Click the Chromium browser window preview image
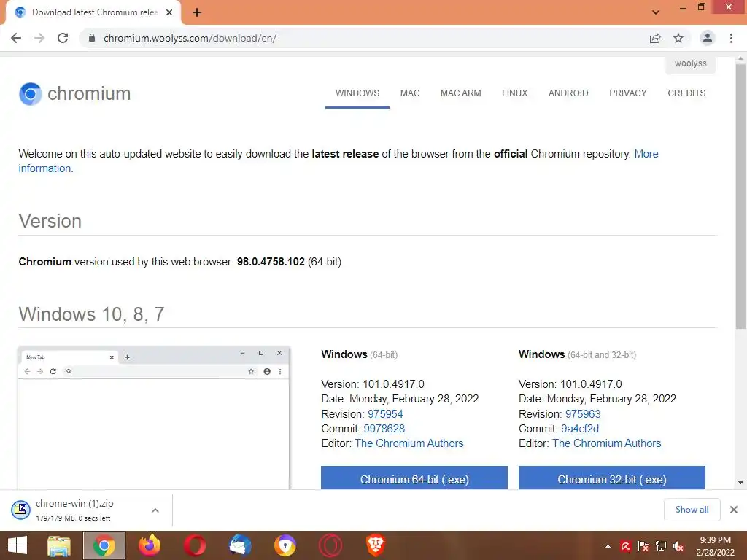 pyautogui.click(x=153, y=418)
